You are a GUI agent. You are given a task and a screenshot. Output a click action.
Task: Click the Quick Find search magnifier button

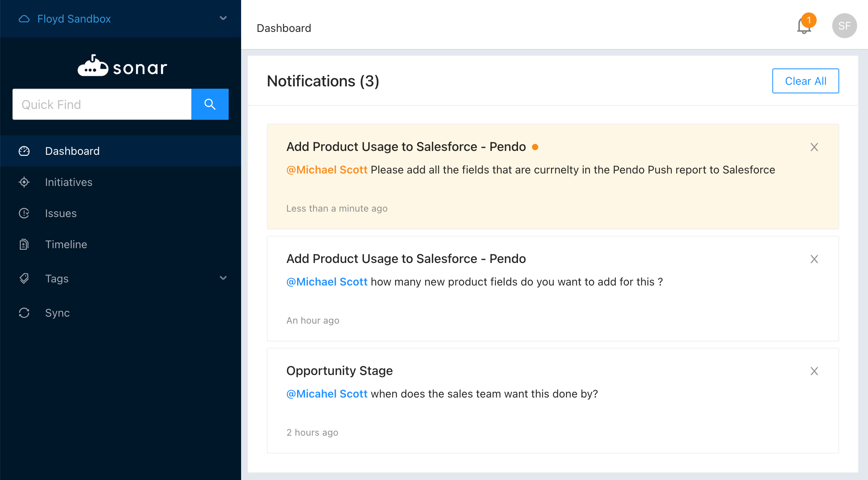tap(210, 104)
